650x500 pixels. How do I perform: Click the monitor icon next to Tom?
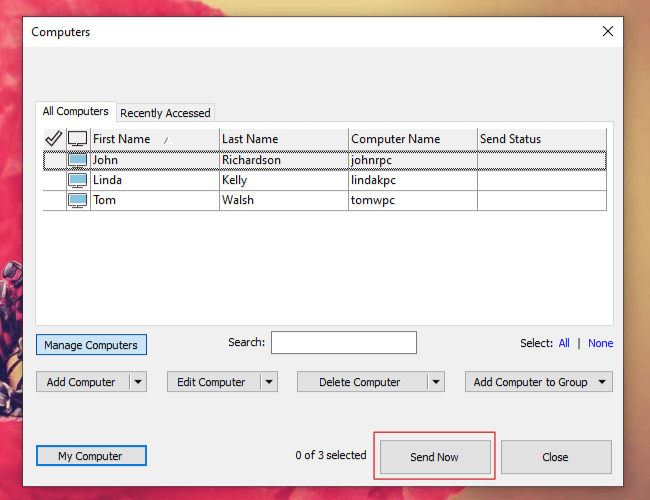coord(77,201)
